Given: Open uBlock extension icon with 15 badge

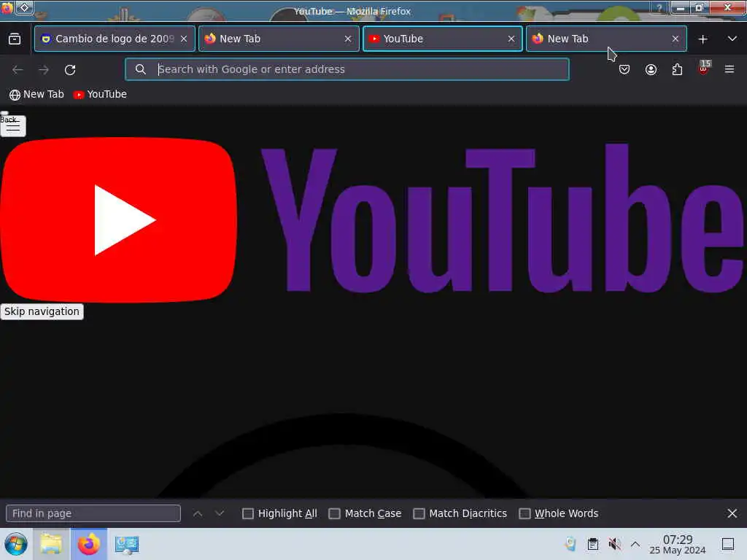Looking at the screenshot, I should click(704, 68).
